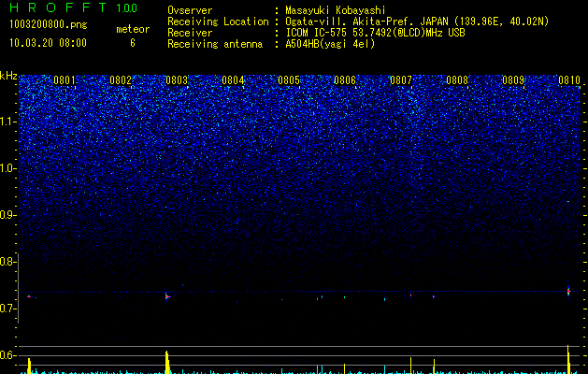Click the 0.7 kHz axis label
The width and height of the screenshot is (588, 374).
tap(7, 309)
